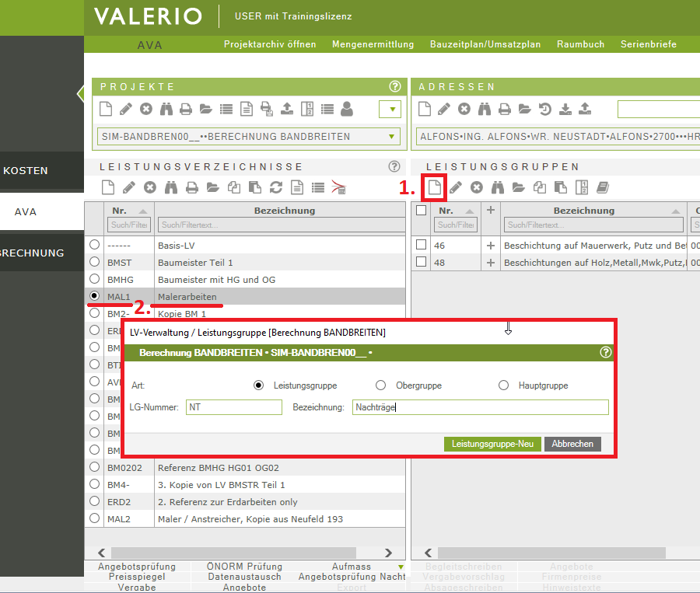The width and height of the screenshot is (700, 593).
Task: Select the Hauptgruppe radio option
Action: pyautogui.click(x=503, y=385)
